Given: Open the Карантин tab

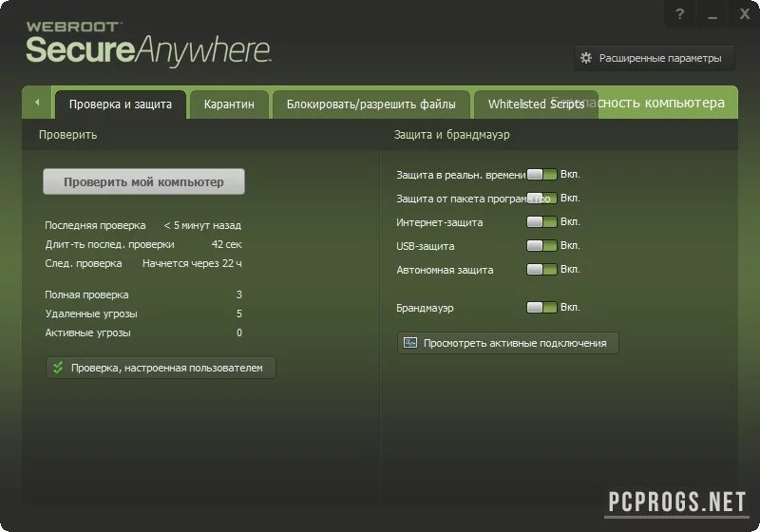Looking at the screenshot, I should click(x=229, y=104).
